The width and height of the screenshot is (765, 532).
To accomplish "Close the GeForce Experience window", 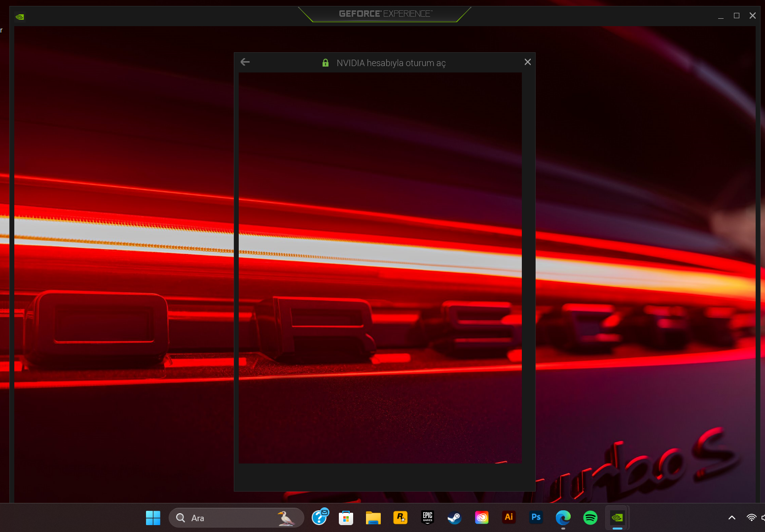I will 752,16.
